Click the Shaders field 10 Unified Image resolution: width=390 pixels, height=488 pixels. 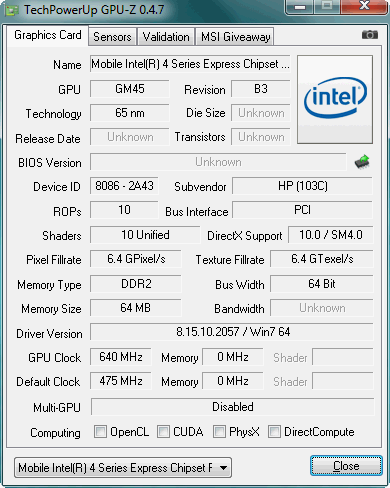[x=145, y=235]
